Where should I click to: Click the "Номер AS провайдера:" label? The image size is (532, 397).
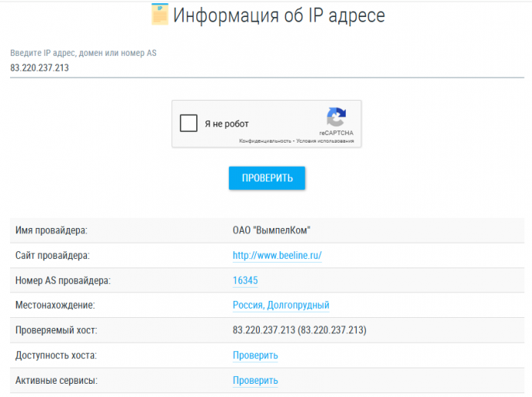(63, 280)
